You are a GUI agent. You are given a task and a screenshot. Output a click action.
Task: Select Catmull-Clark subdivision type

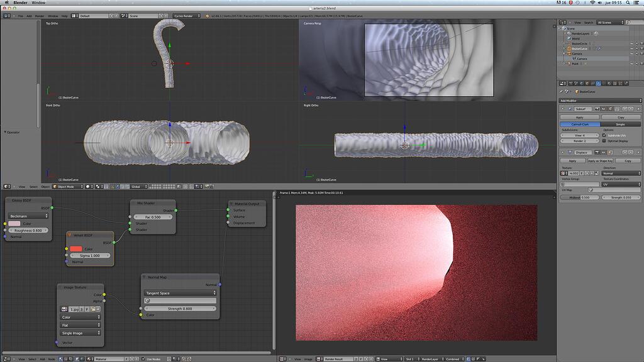click(579, 124)
